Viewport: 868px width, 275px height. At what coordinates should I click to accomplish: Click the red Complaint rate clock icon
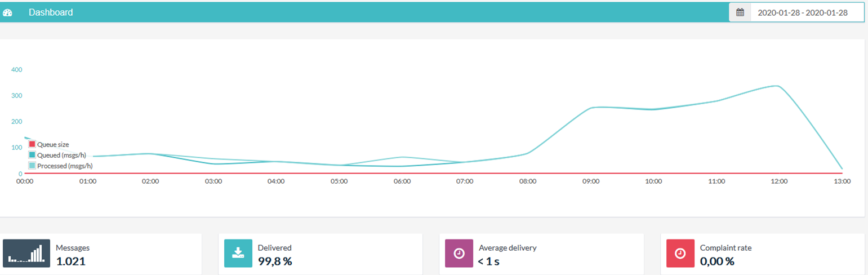click(x=680, y=253)
